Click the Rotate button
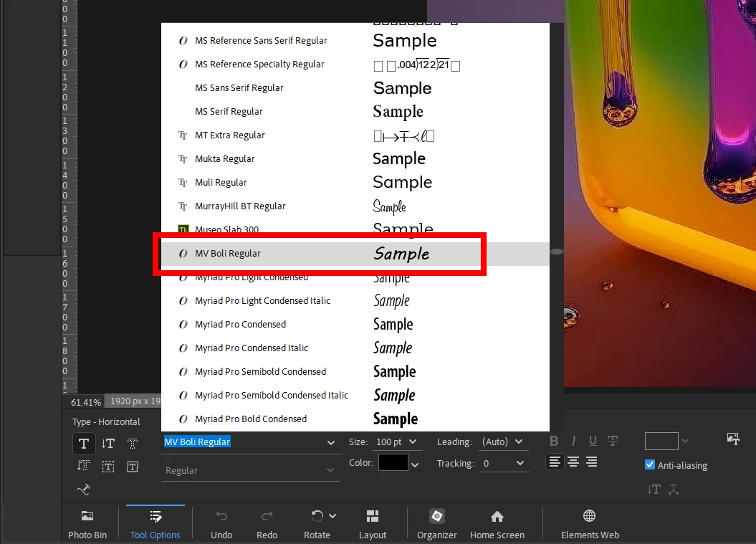This screenshot has height=544, width=756. [x=317, y=524]
